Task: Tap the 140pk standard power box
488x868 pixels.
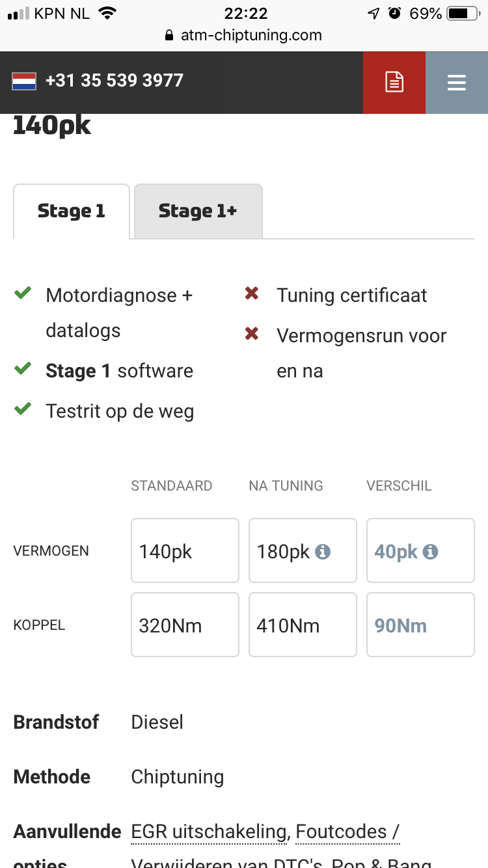Action: tap(185, 550)
